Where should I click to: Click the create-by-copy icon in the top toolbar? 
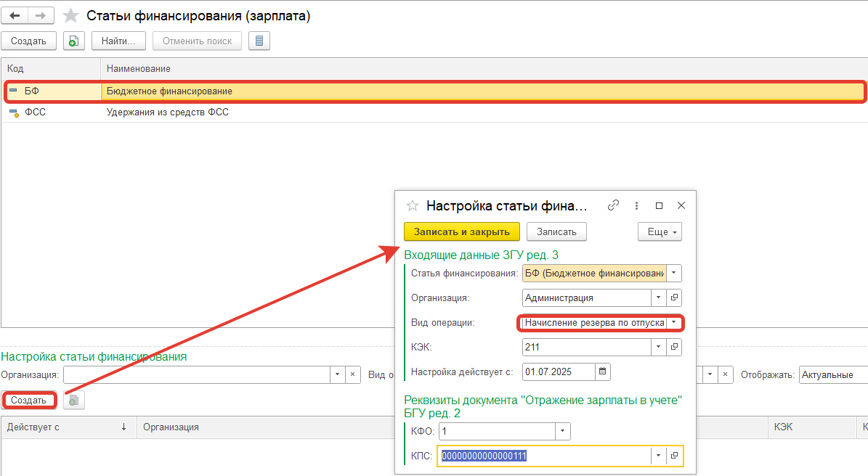click(73, 41)
